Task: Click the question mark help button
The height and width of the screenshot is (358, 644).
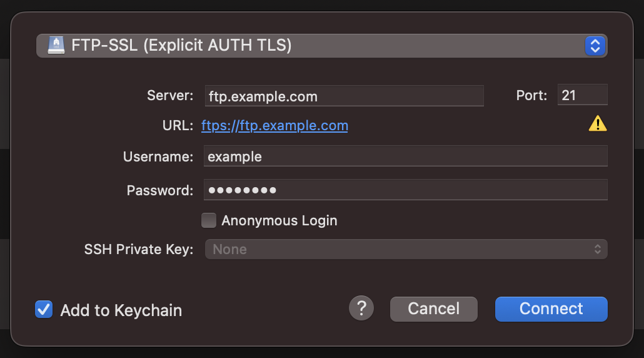Action: pos(361,308)
